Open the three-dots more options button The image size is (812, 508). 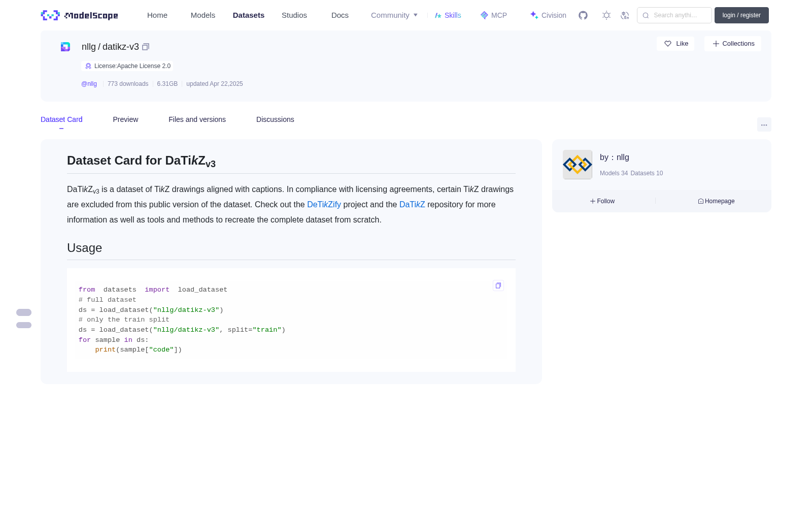point(764,124)
